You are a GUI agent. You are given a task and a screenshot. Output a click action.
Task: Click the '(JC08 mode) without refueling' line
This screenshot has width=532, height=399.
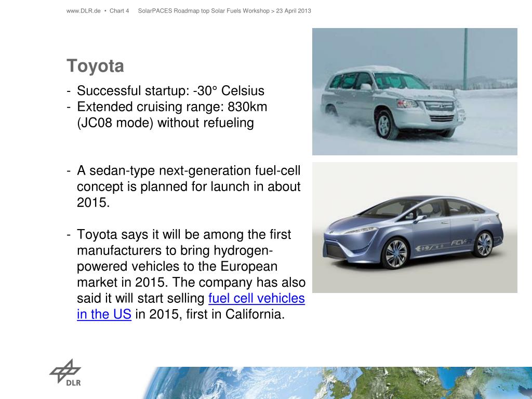point(166,123)
